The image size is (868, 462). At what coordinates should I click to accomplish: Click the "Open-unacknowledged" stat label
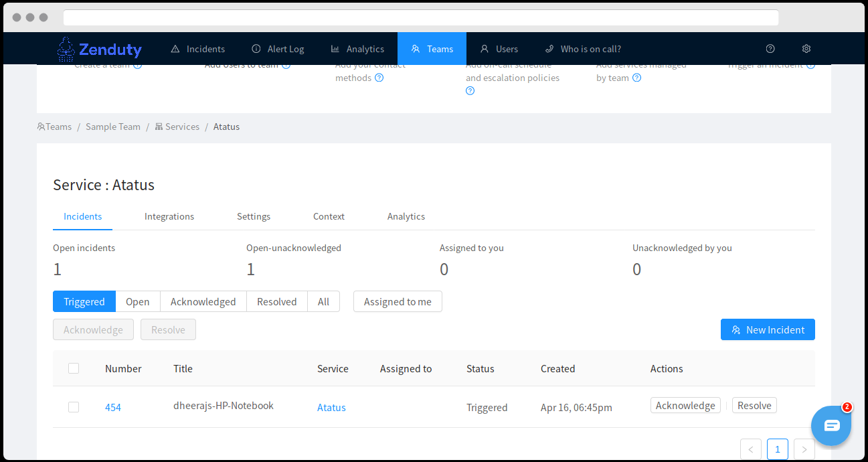pyautogui.click(x=294, y=248)
